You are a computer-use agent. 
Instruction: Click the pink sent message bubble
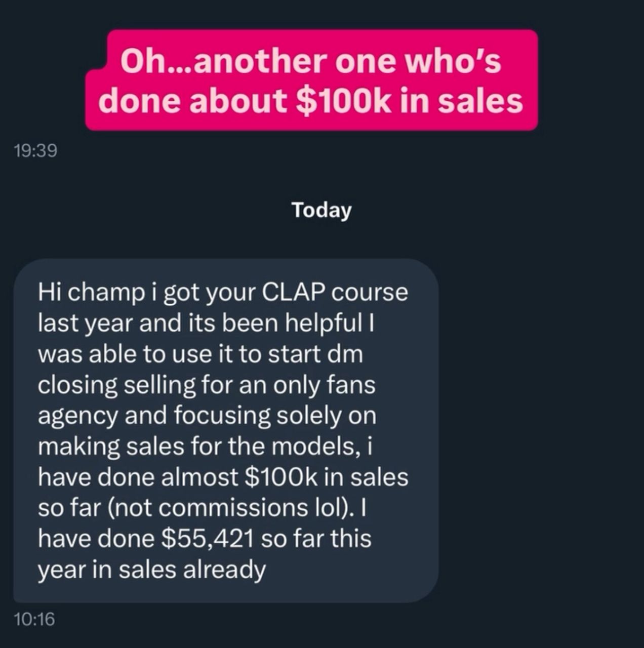tap(311, 80)
